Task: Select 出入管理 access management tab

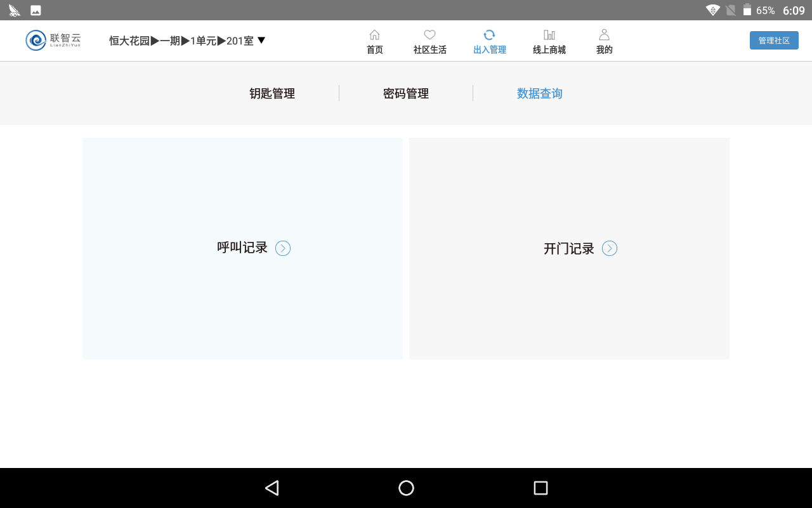Action: [x=489, y=42]
